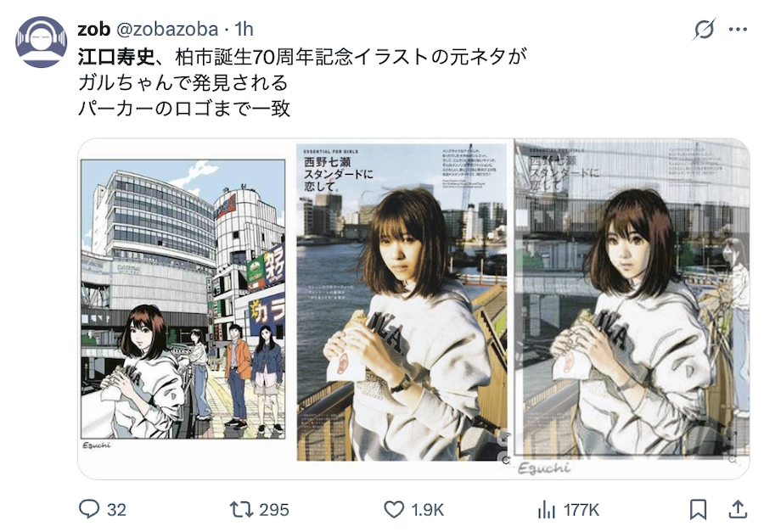
Task: Click the bold 江口寿史 text in post
Action: click(x=116, y=58)
